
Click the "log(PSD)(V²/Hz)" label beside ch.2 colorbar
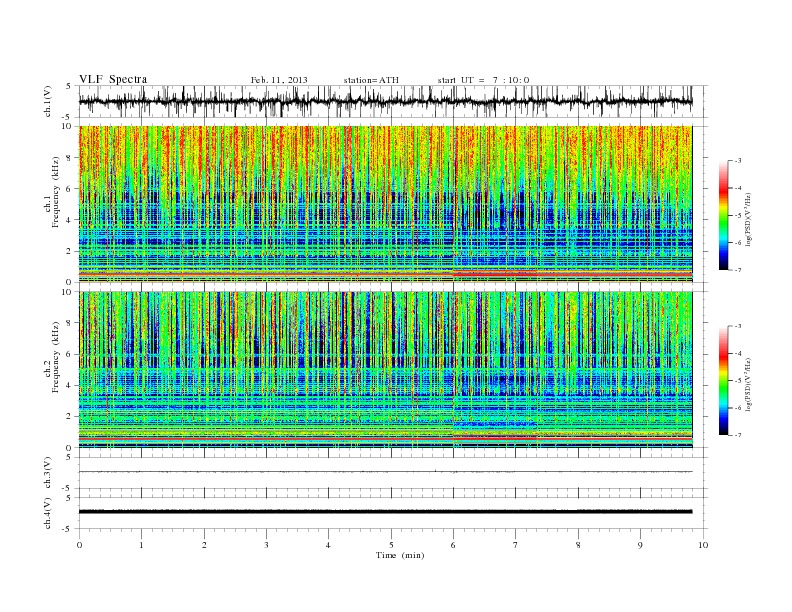tap(749, 384)
